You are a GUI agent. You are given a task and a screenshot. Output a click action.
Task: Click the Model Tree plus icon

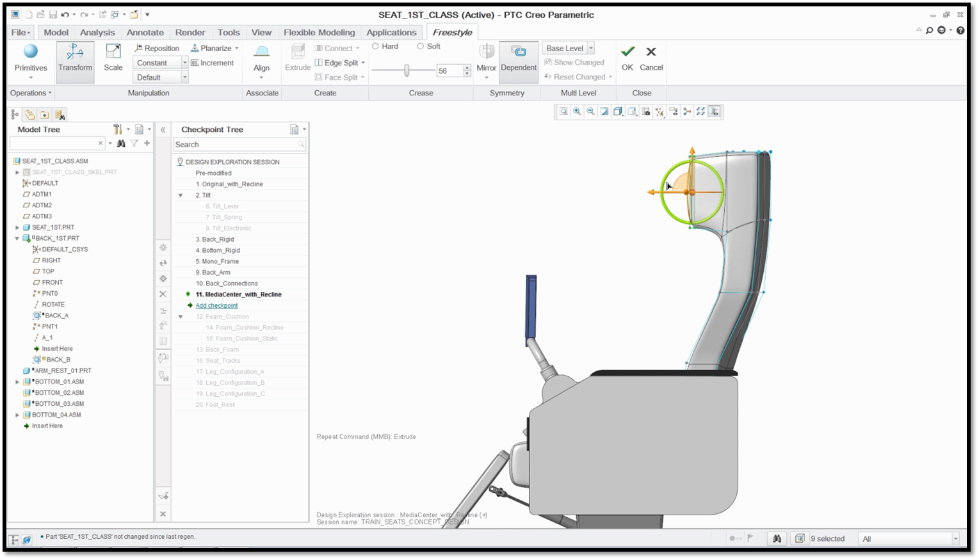[147, 143]
